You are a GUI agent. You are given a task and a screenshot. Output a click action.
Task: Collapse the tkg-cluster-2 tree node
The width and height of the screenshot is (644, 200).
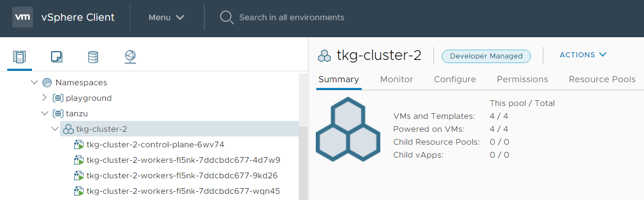(55, 129)
